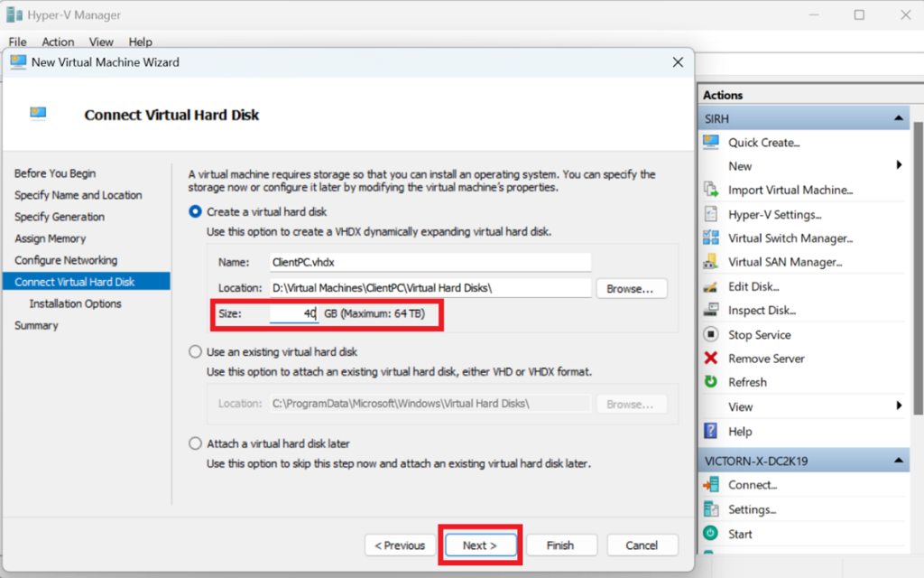Go to Before You Begin step
924x578 pixels.
click(55, 173)
